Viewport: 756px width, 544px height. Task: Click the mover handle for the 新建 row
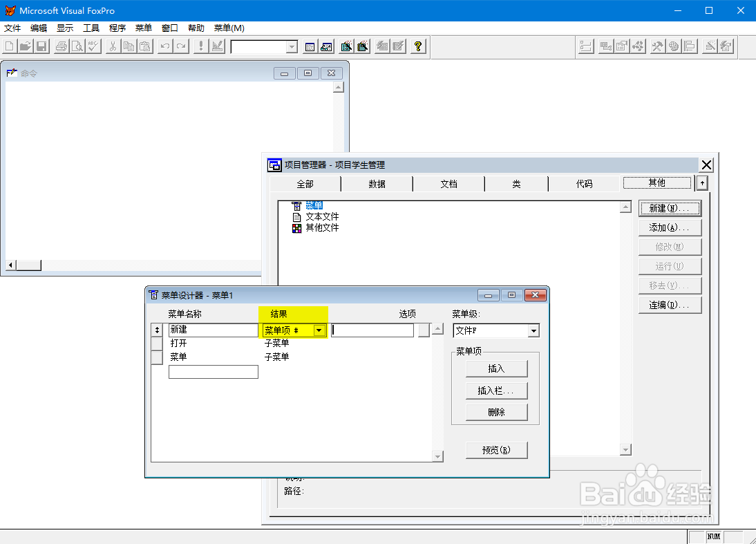157,330
